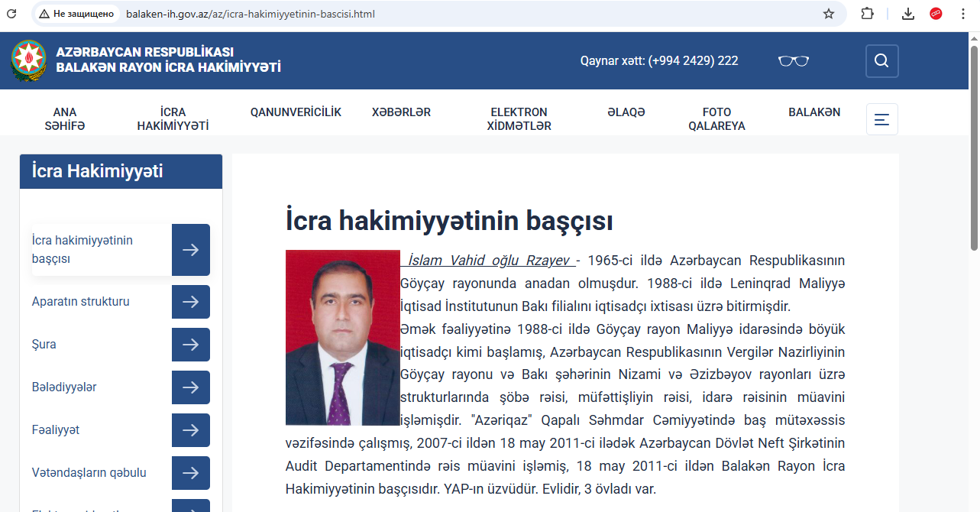The image size is (980, 512).
Task: Open the hamburger menu in the navigation bar
Action: pos(881,119)
